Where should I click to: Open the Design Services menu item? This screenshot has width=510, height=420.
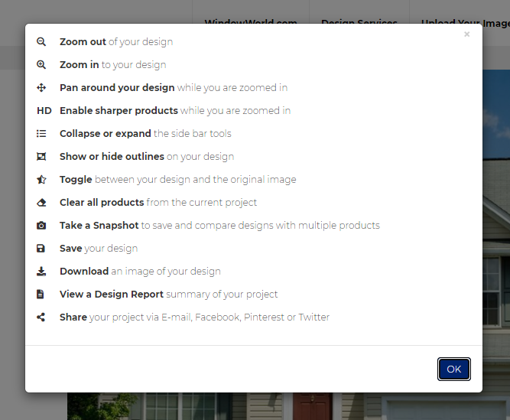[x=359, y=21]
